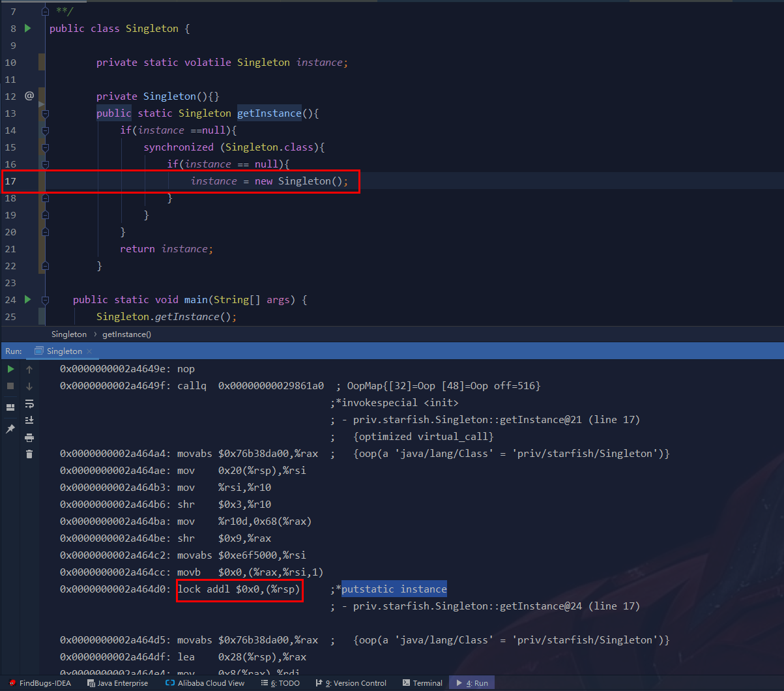The image size is (784, 691).
Task: Click line number 17 in gutter
Action: (x=10, y=181)
